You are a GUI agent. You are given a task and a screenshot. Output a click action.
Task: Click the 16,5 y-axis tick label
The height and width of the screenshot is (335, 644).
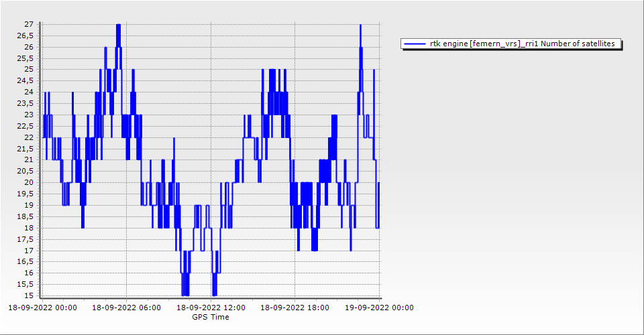point(26,261)
